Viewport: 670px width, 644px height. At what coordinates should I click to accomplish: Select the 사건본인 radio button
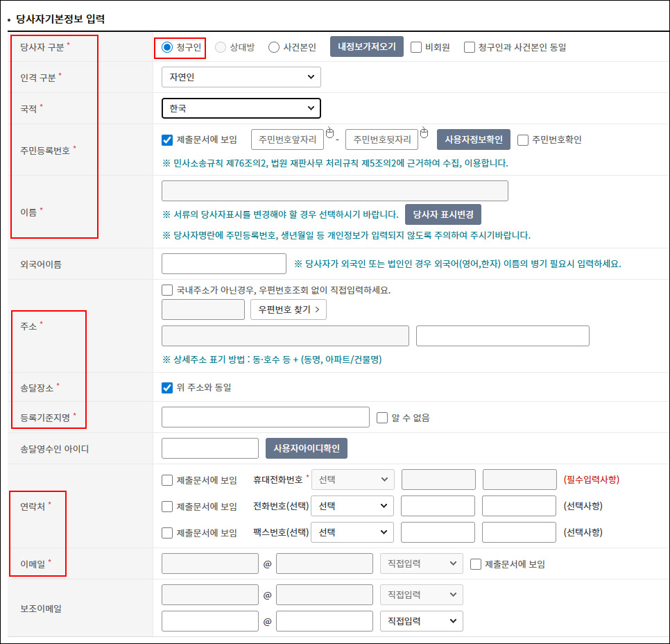pyautogui.click(x=274, y=47)
